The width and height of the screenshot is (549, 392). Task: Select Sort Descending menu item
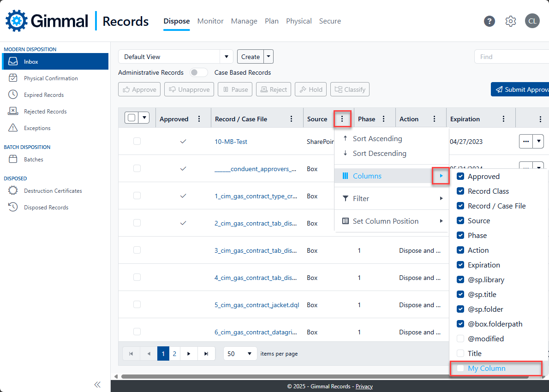[379, 154]
